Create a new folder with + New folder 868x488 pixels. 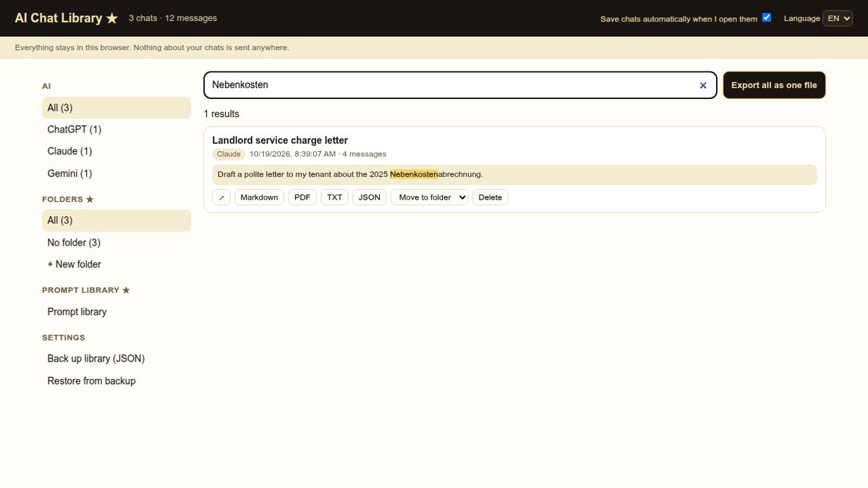[x=116, y=264]
